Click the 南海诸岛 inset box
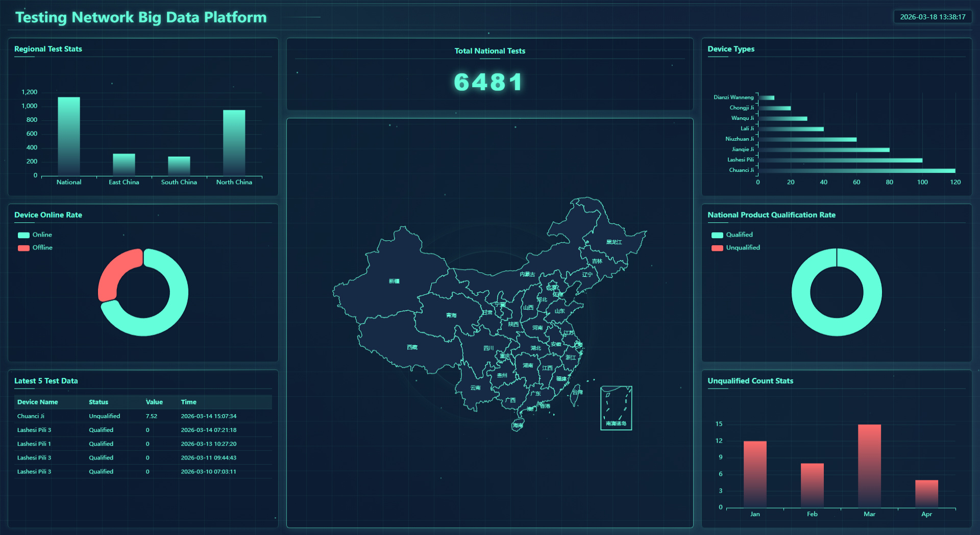 (616, 408)
